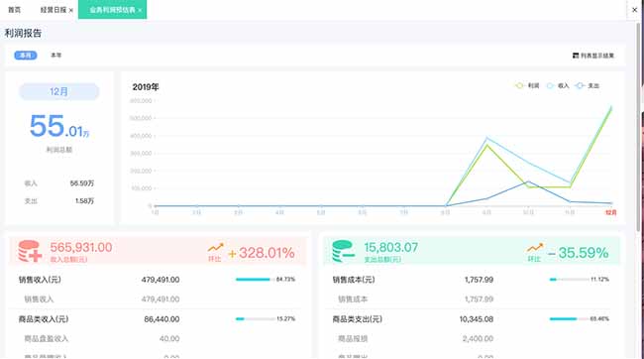
Task: Click the red income coins-plus icon
Action: point(30,251)
